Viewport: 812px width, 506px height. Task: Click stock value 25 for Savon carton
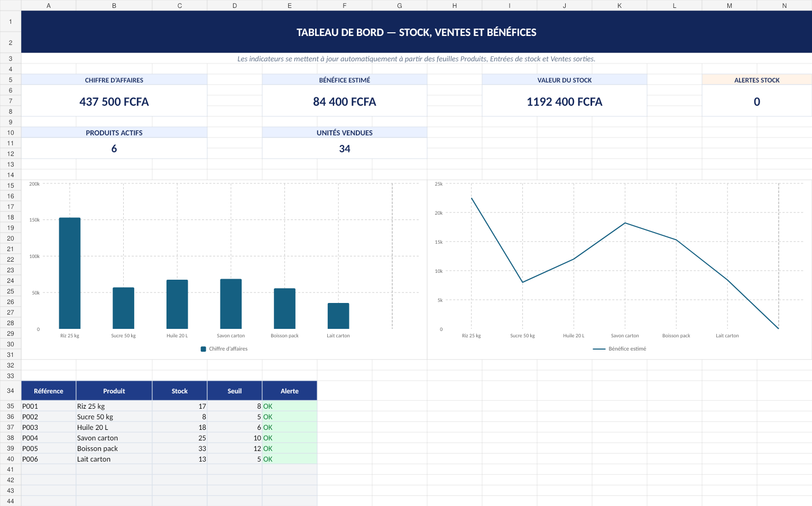180,438
